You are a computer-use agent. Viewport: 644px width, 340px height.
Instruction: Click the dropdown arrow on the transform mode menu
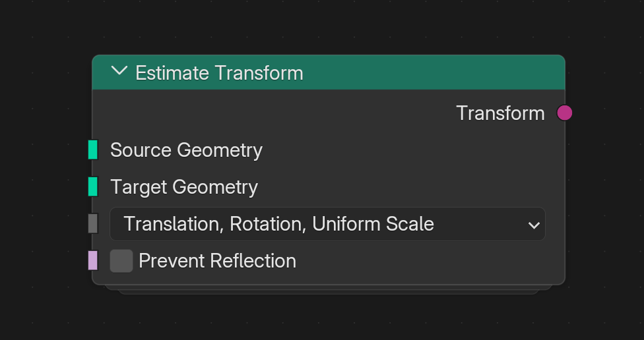coord(534,225)
